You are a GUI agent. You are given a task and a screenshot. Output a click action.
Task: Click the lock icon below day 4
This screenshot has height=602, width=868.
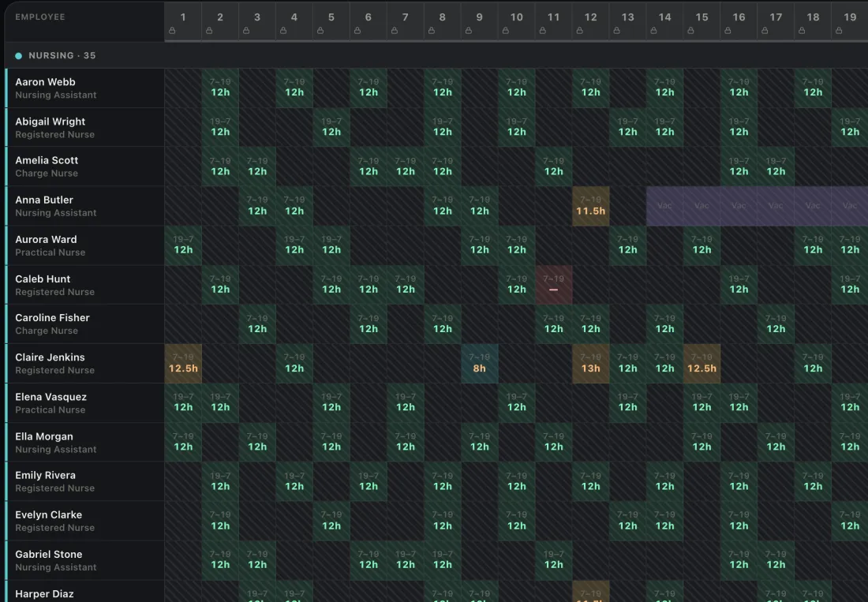click(283, 31)
